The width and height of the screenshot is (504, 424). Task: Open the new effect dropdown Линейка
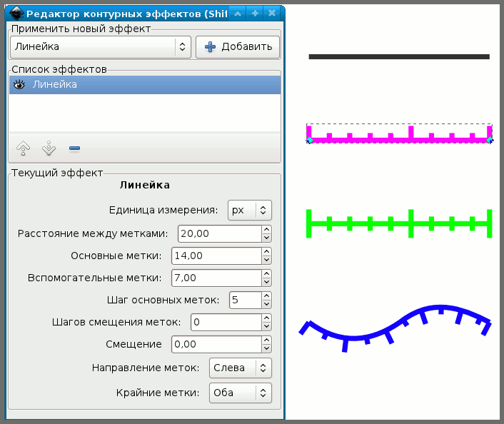99,46
